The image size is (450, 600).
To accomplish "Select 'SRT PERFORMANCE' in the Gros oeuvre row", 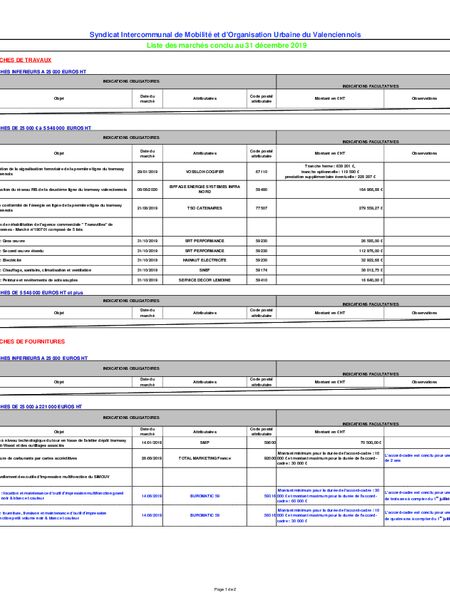I will (205, 241).
